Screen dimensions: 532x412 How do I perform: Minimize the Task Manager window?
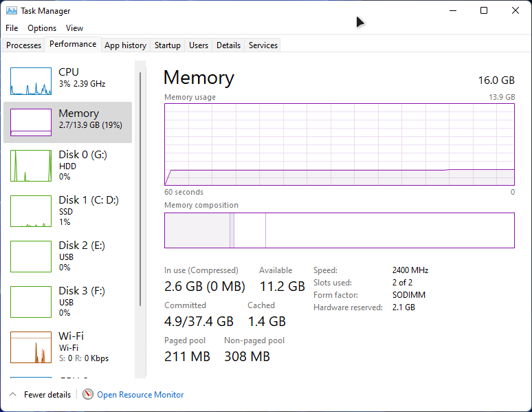point(453,10)
